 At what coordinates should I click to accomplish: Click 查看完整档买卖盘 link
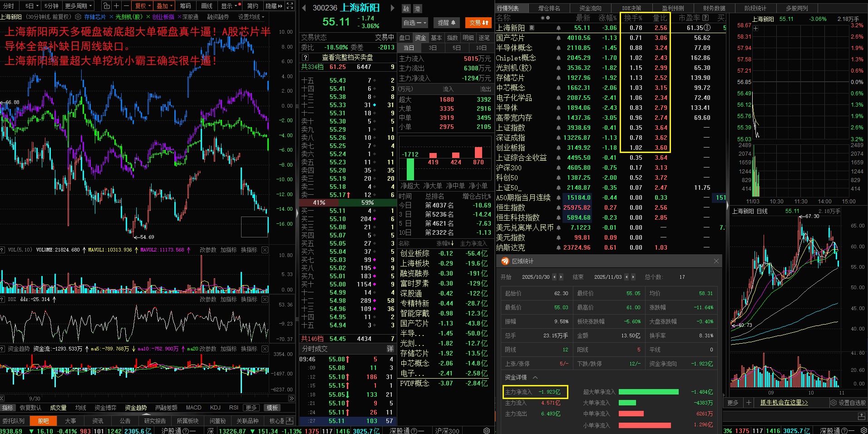[347, 57]
